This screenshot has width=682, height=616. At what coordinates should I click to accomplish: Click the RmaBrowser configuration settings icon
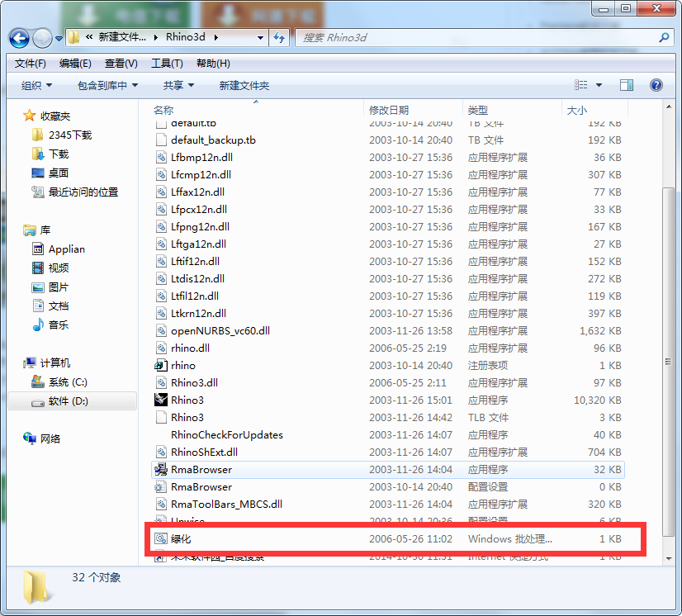click(x=160, y=487)
